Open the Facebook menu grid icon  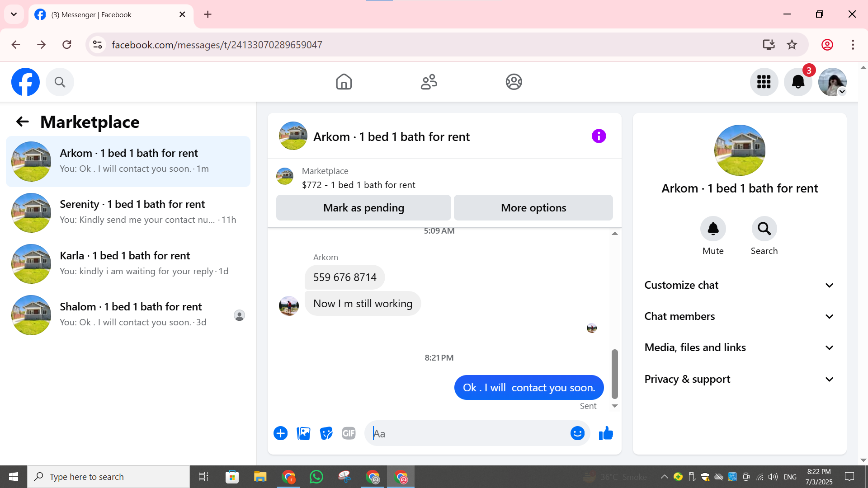click(764, 82)
